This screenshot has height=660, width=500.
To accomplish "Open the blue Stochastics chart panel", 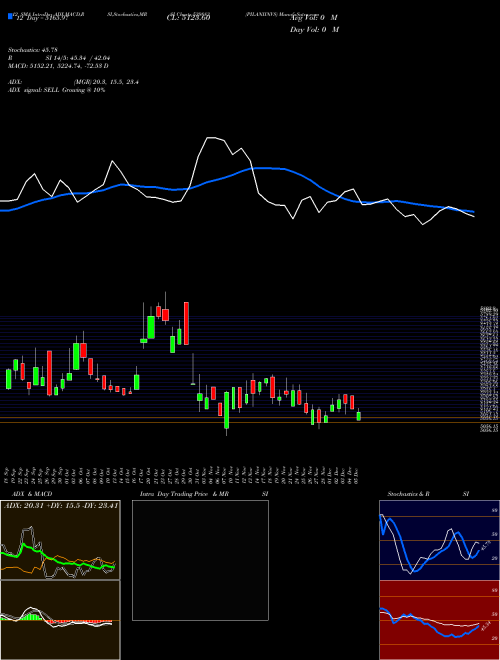I will pyautogui.click(x=439, y=540).
